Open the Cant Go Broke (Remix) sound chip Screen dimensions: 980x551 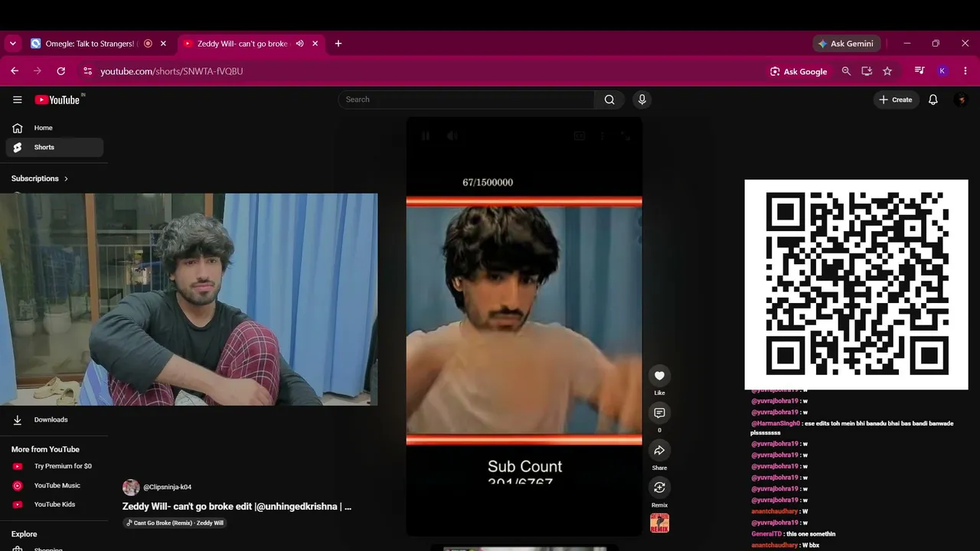point(175,523)
